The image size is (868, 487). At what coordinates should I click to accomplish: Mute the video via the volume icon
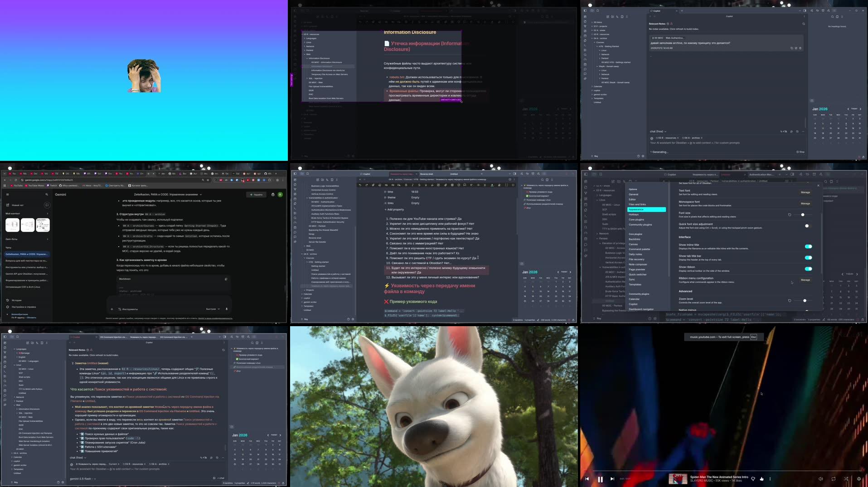click(820, 479)
